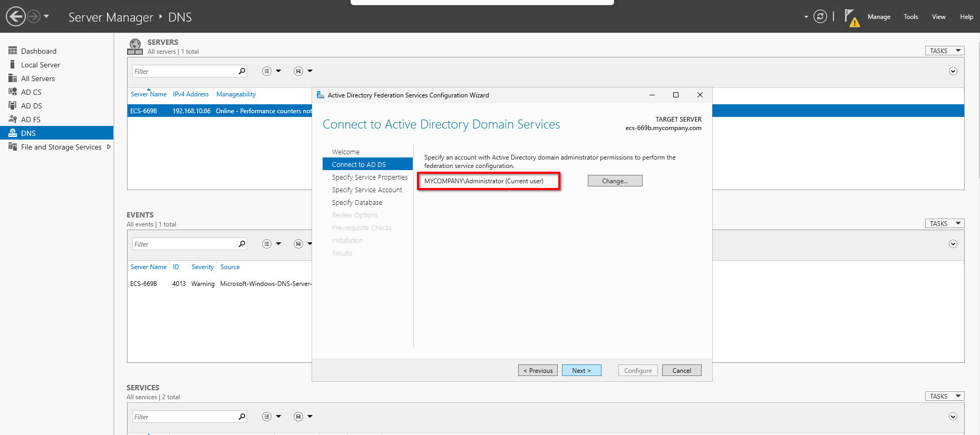
Task: Click the list options icon in Events
Action: pyautogui.click(x=267, y=244)
